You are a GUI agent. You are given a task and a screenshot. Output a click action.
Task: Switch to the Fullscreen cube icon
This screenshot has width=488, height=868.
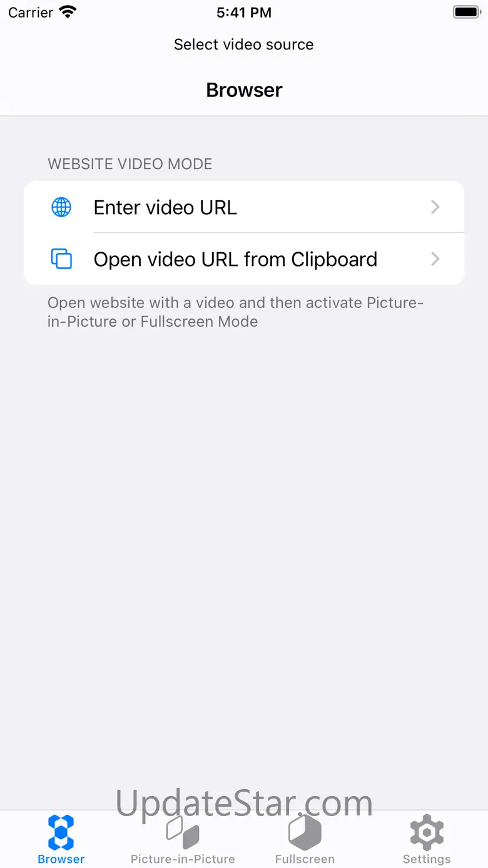pyautogui.click(x=305, y=832)
